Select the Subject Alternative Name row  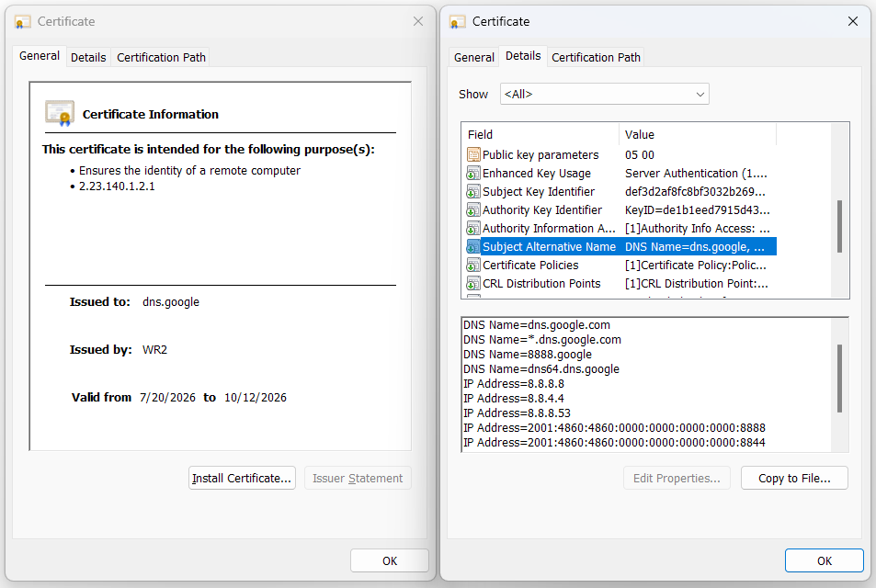[620, 247]
